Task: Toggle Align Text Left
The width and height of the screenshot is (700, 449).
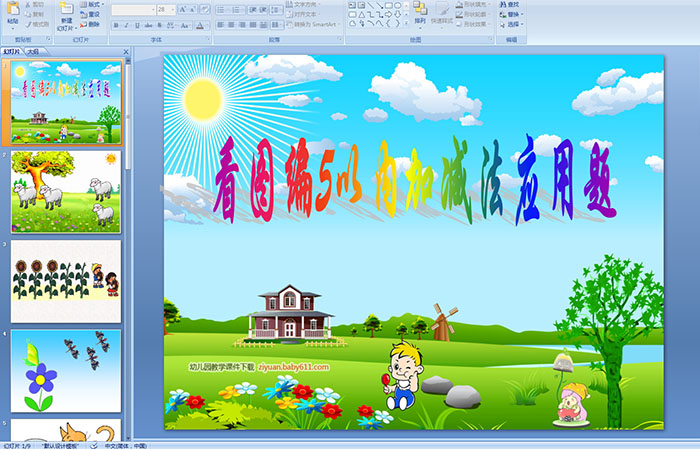Action: click(x=221, y=25)
